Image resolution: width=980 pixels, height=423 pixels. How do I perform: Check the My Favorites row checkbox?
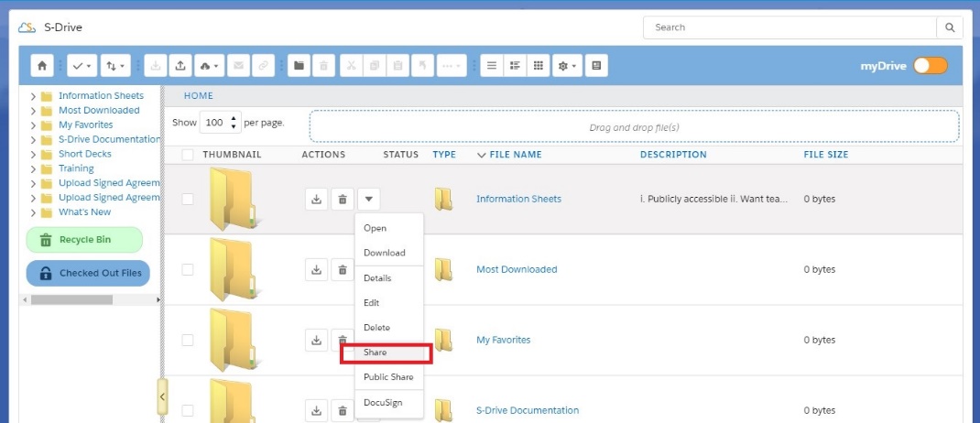click(x=188, y=341)
